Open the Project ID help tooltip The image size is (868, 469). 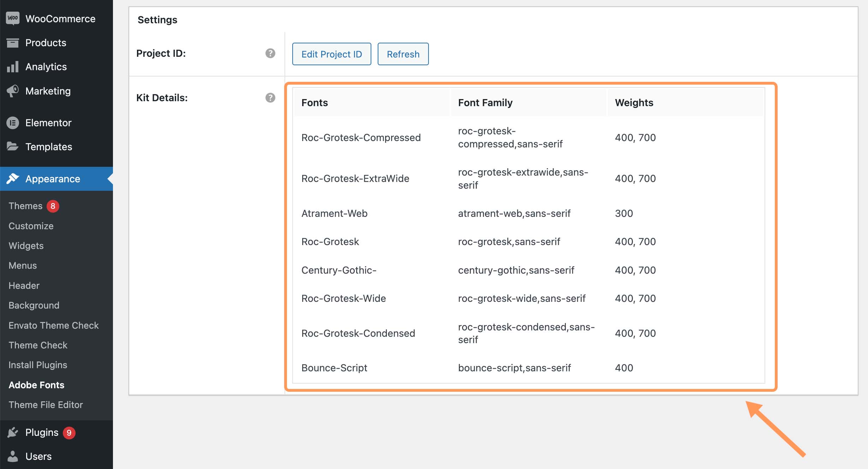270,54
